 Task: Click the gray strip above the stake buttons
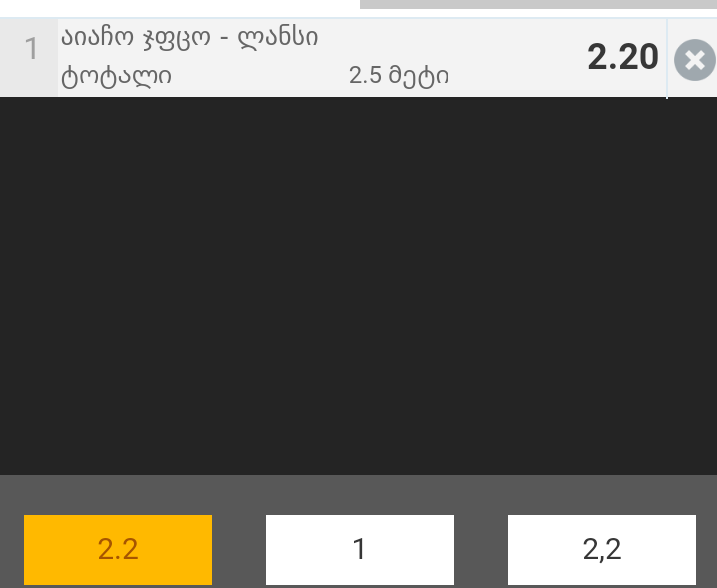click(358, 495)
